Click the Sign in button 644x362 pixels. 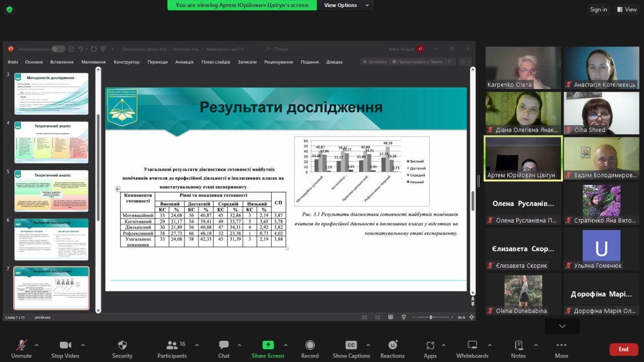(598, 10)
